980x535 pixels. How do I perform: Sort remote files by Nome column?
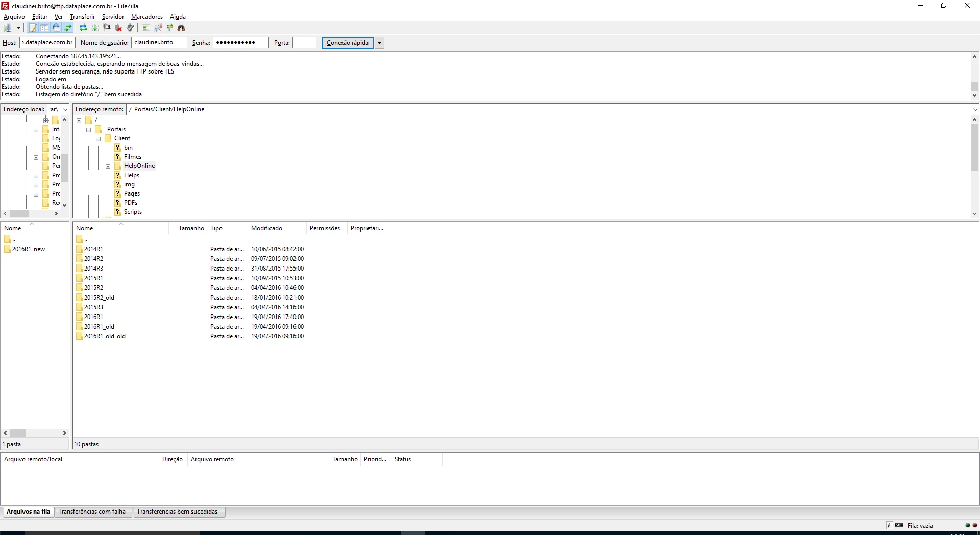tap(121, 228)
